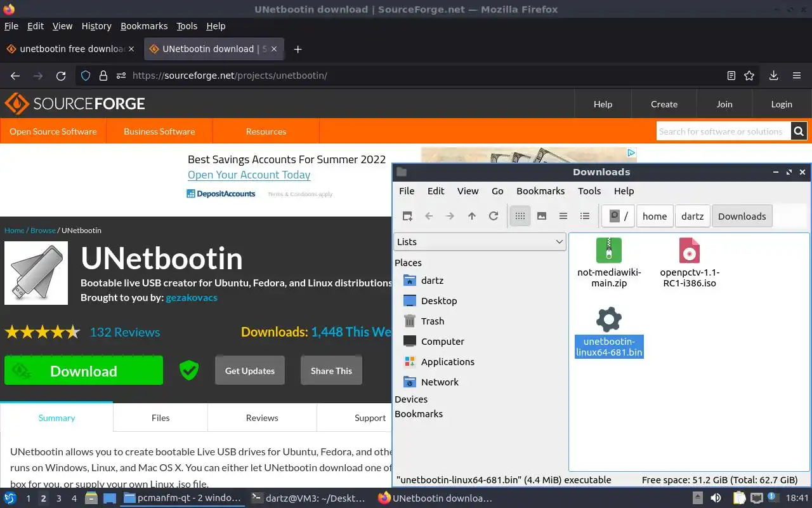This screenshot has width=812, height=508.
Task: Go up to parent folder in file manager
Action: point(472,216)
